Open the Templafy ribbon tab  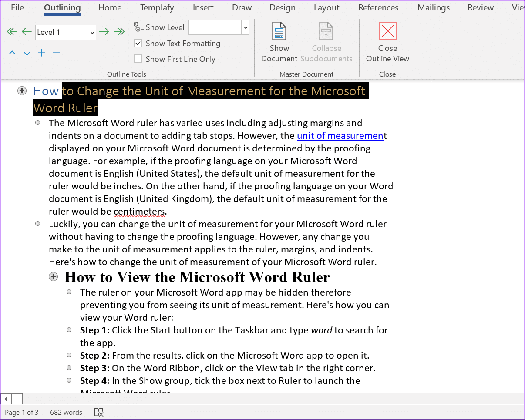point(157,7)
